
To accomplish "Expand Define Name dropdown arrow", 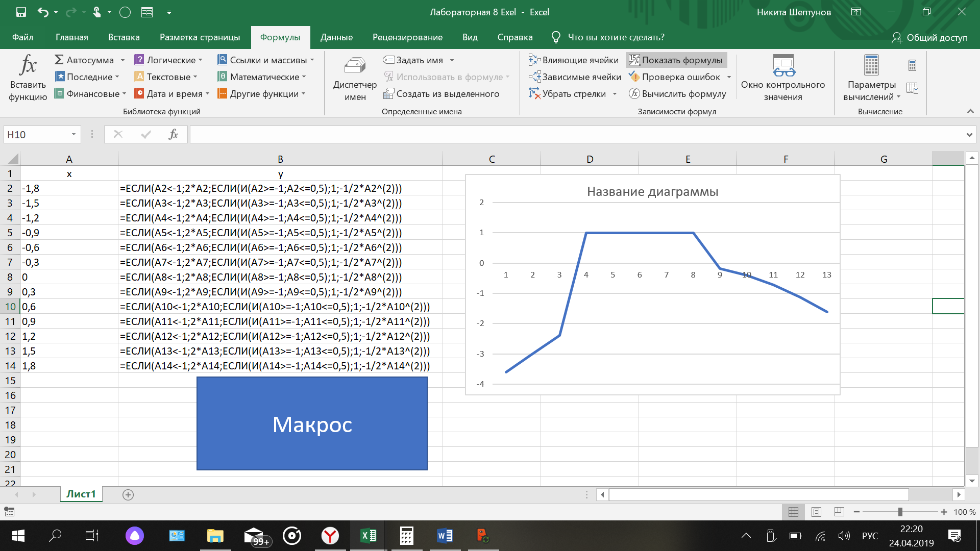I will click(452, 60).
